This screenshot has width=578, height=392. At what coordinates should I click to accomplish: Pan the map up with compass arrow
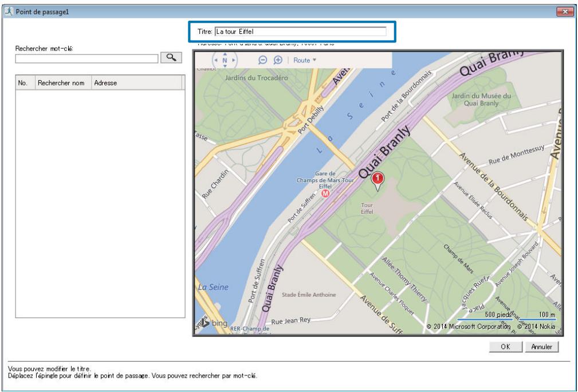click(225, 54)
